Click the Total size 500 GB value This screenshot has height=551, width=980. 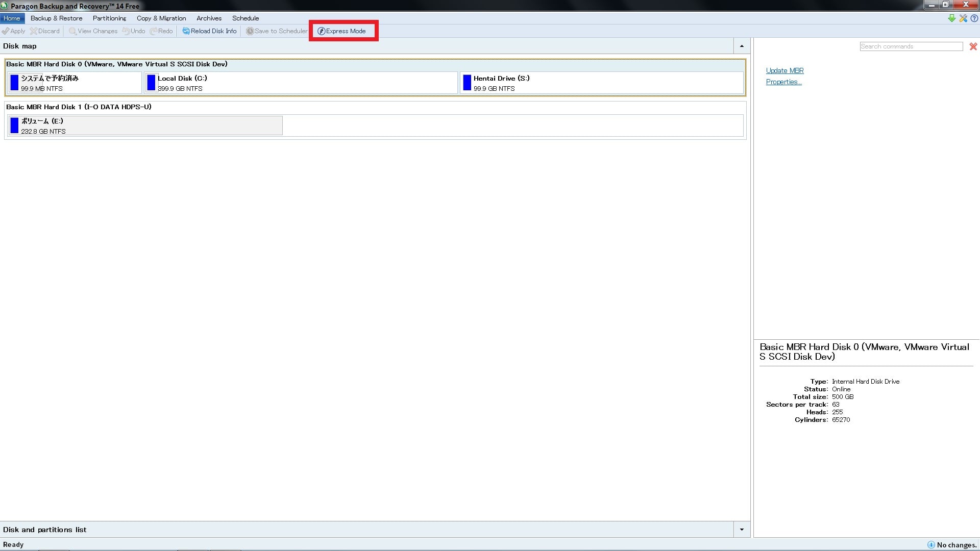[x=843, y=397]
